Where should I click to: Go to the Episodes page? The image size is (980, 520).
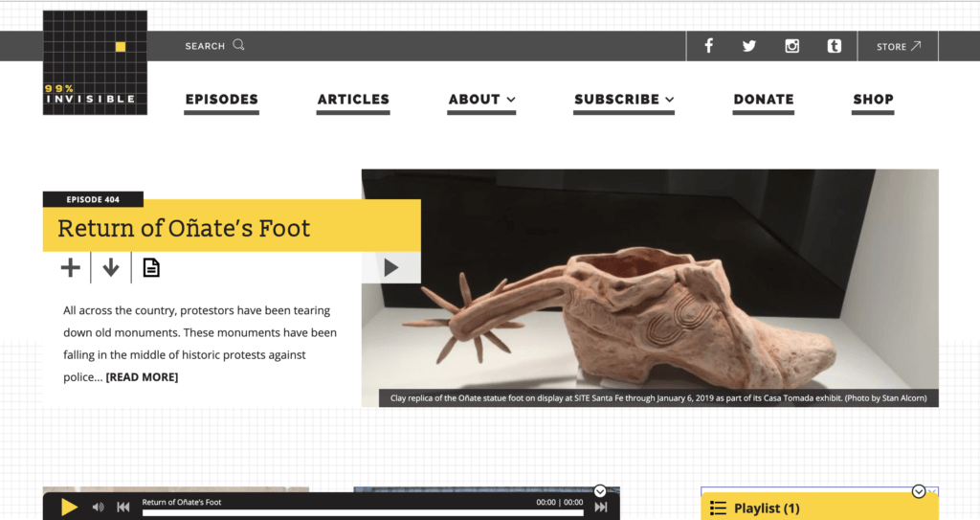(221, 100)
